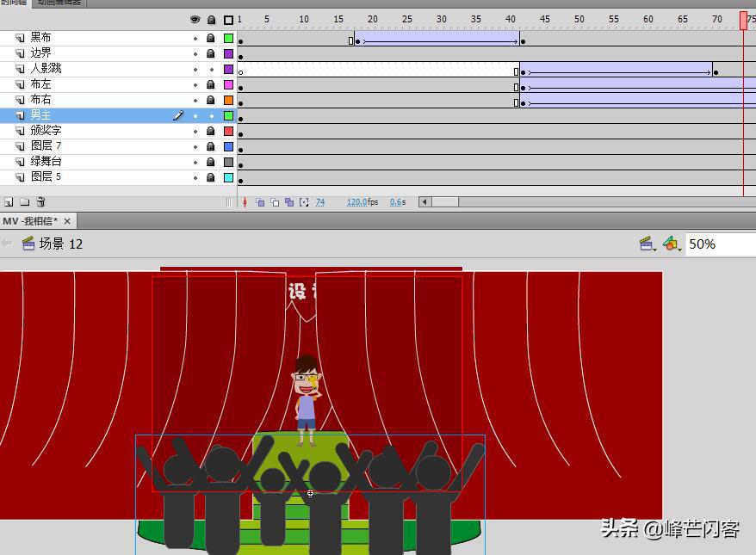Click the Onion Skin Outlines button
Image resolution: width=756 pixels, height=555 pixels.
pyautogui.click(x=275, y=202)
